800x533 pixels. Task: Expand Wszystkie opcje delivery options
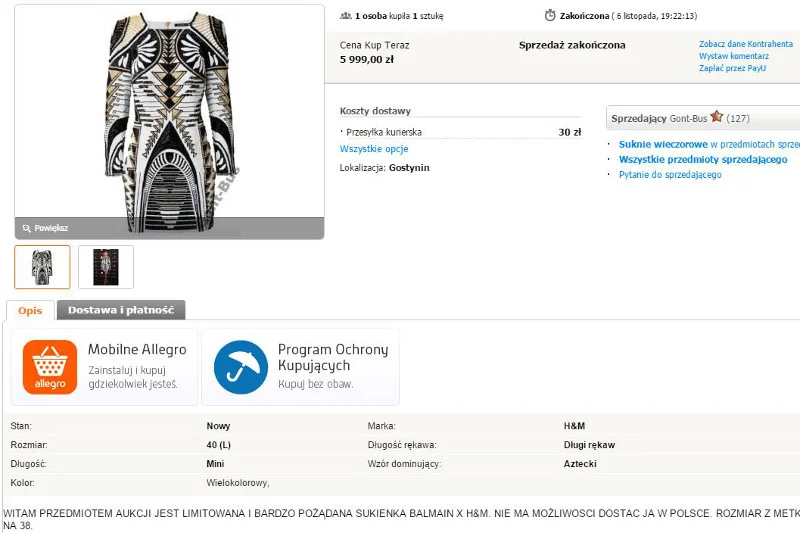tap(374, 149)
